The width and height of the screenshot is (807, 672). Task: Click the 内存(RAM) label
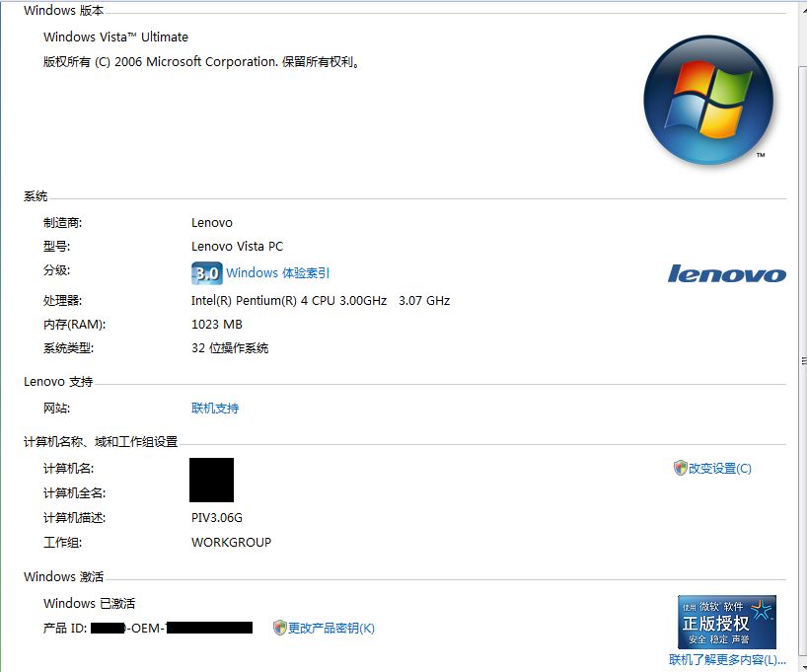pyautogui.click(x=75, y=325)
